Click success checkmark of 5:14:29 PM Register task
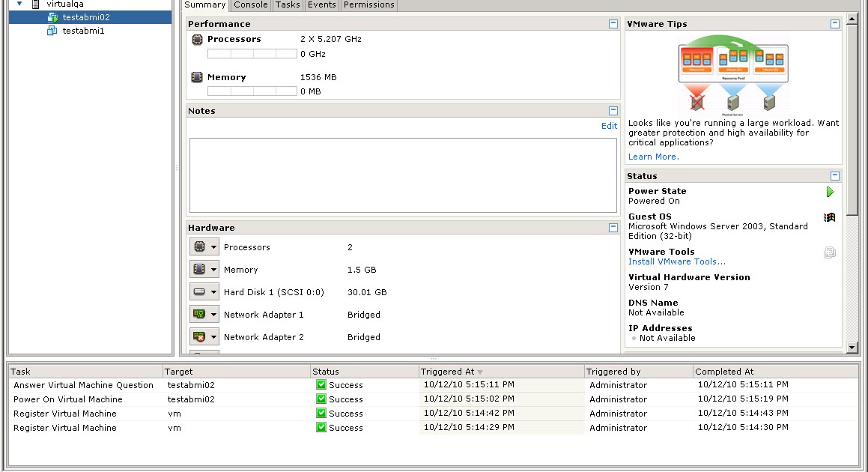868x472 pixels. click(321, 427)
